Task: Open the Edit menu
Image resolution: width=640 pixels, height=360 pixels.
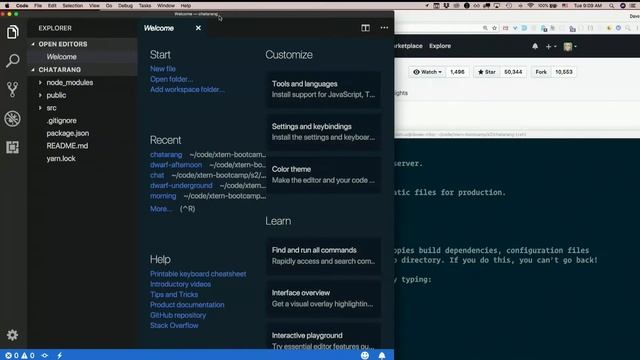Action: tap(52, 6)
